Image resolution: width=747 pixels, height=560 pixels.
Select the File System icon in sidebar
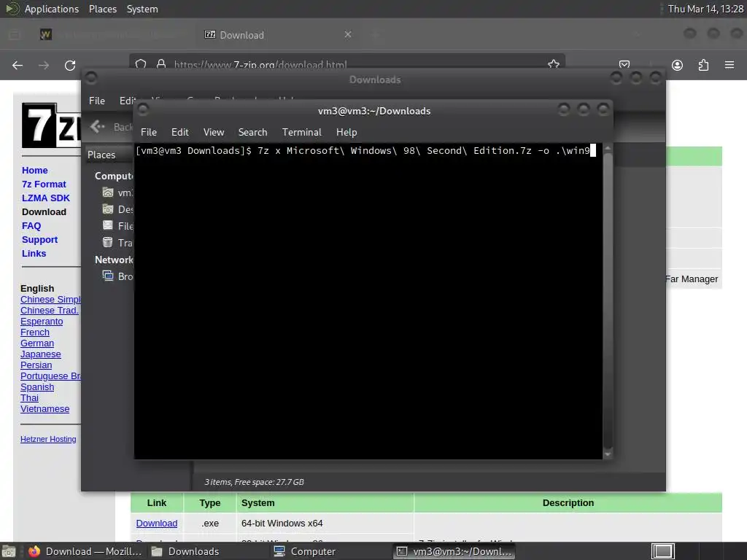coord(108,226)
